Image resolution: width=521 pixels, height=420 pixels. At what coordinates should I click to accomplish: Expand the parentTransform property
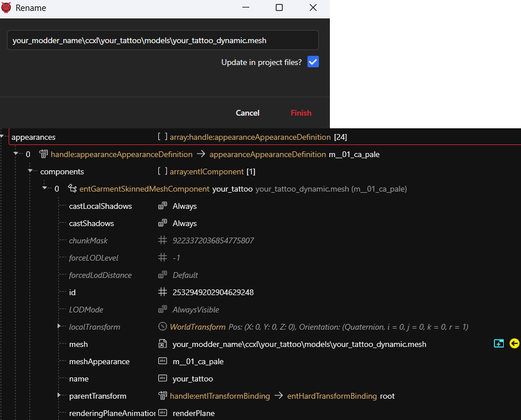pos(59,396)
